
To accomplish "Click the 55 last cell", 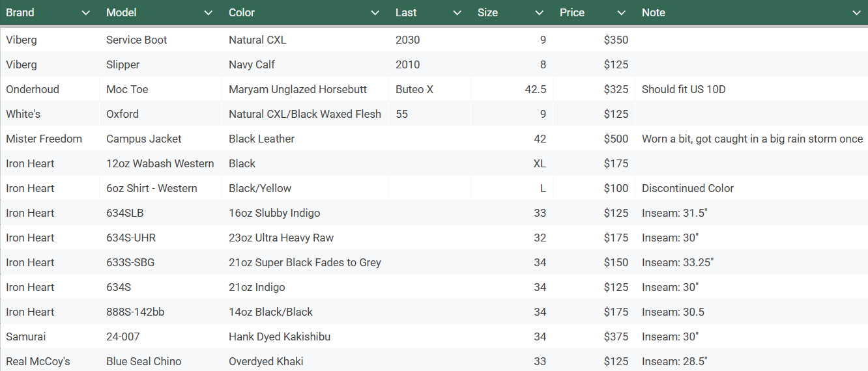I will point(429,114).
